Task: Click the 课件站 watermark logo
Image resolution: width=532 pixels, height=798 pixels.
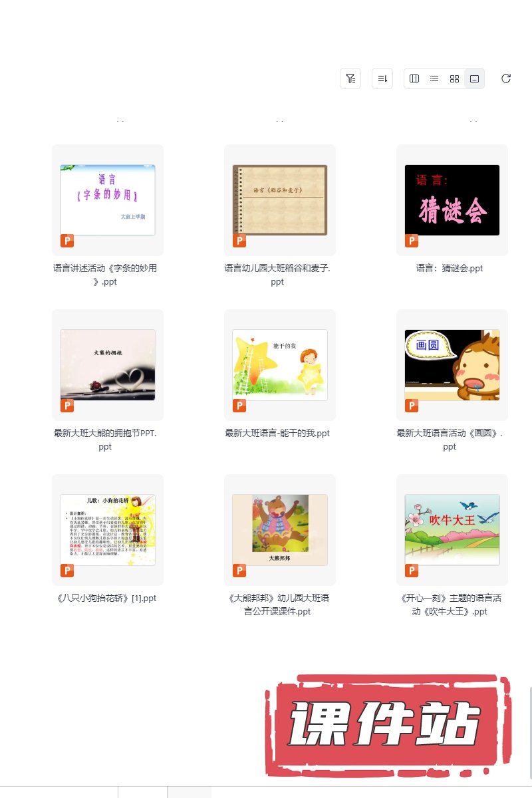Action: click(x=387, y=726)
